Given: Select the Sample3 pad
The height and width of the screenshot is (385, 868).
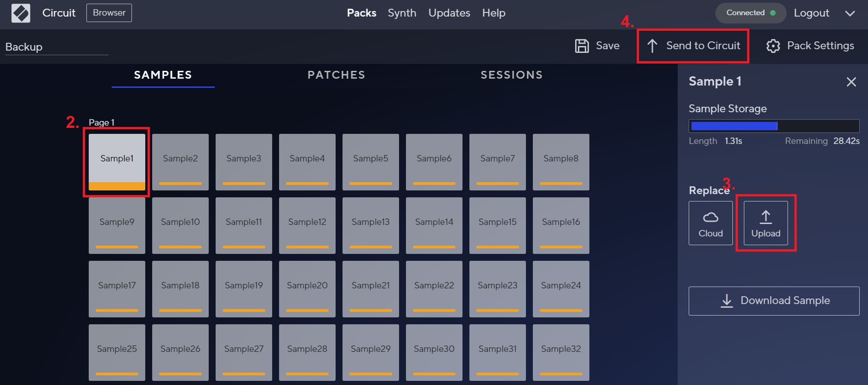Looking at the screenshot, I should 244,162.
